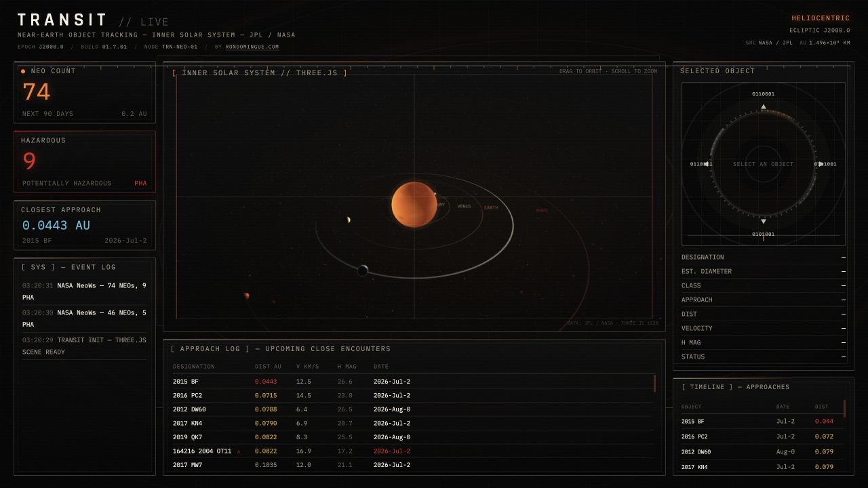Click the orange Sun sphere in the scene
Viewport: 868px width, 488px height.
[414, 205]
